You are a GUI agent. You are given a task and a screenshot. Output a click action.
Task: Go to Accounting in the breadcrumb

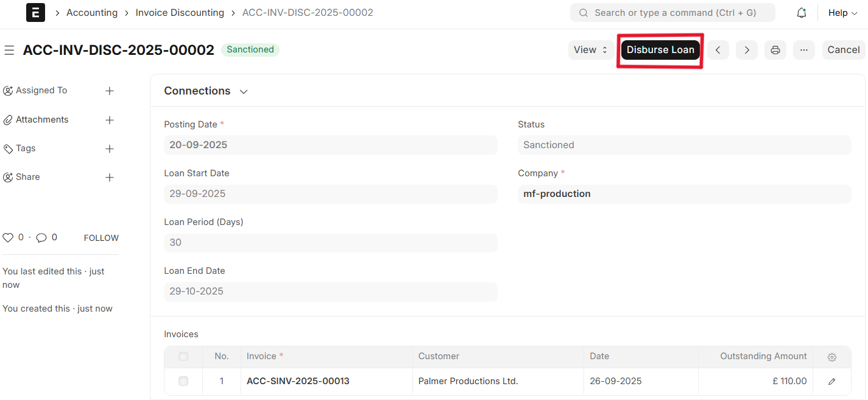pos(91,12)
